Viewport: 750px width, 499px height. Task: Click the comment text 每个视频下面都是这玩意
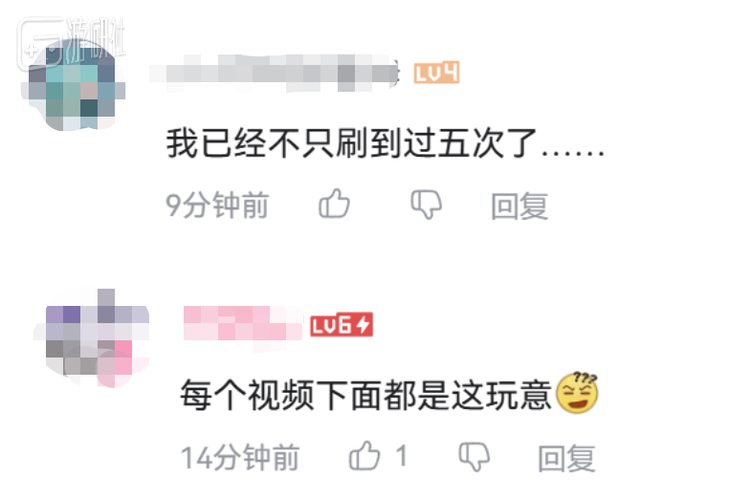(x=366, y=395)
